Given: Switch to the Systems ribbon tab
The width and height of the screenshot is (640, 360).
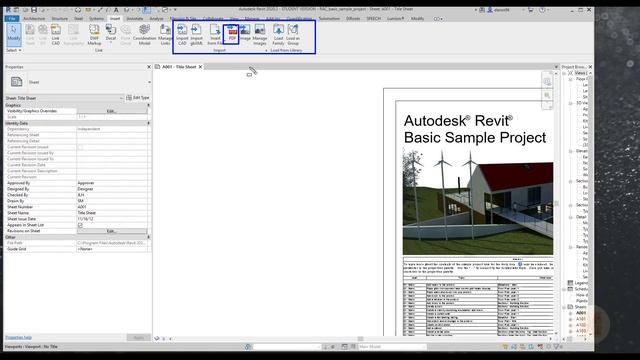Looking at the screenshot, I should click(96, 18).
